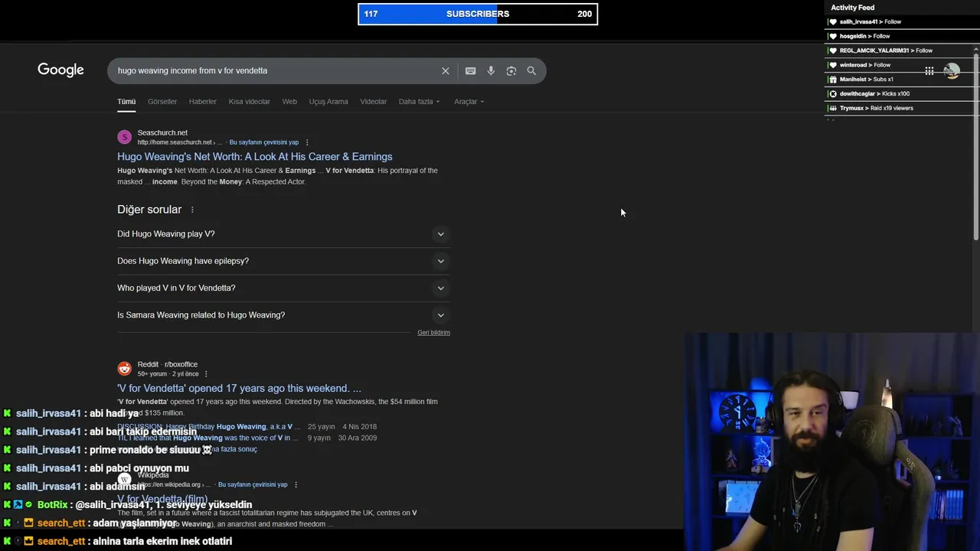Open more options for Reddit result

206,374
